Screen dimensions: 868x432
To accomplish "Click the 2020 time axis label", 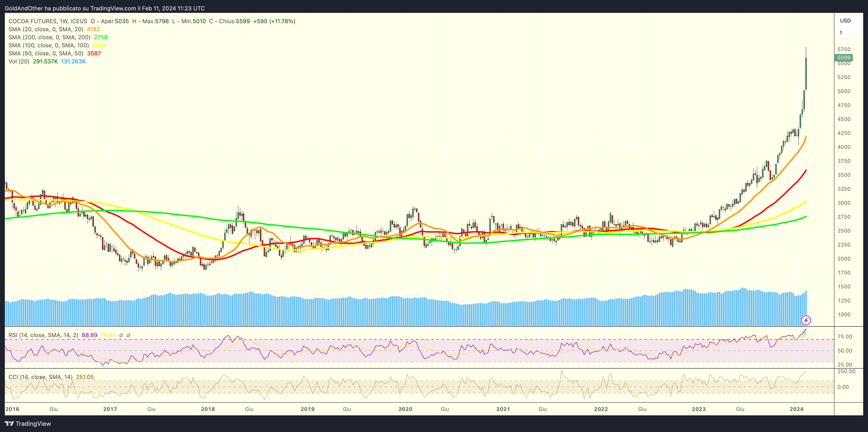I will pos(405,409).
